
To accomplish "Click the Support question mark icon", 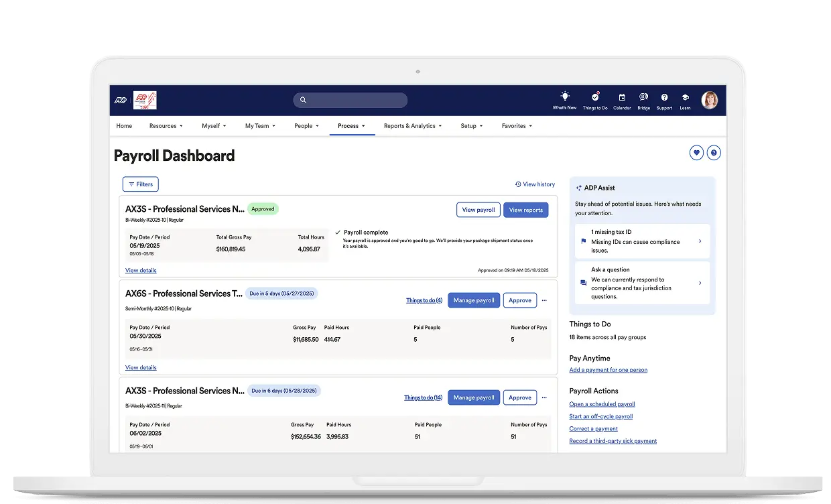I will (664, 97).
